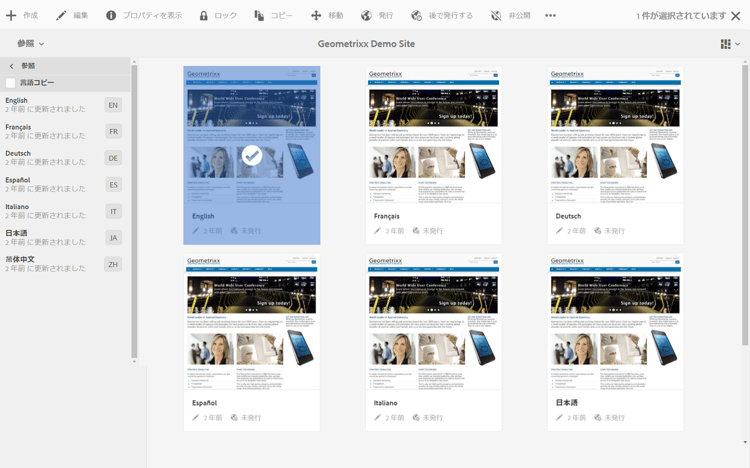Click the JA language badge
This screenshot has width=750, height=468.
(113, 238)
